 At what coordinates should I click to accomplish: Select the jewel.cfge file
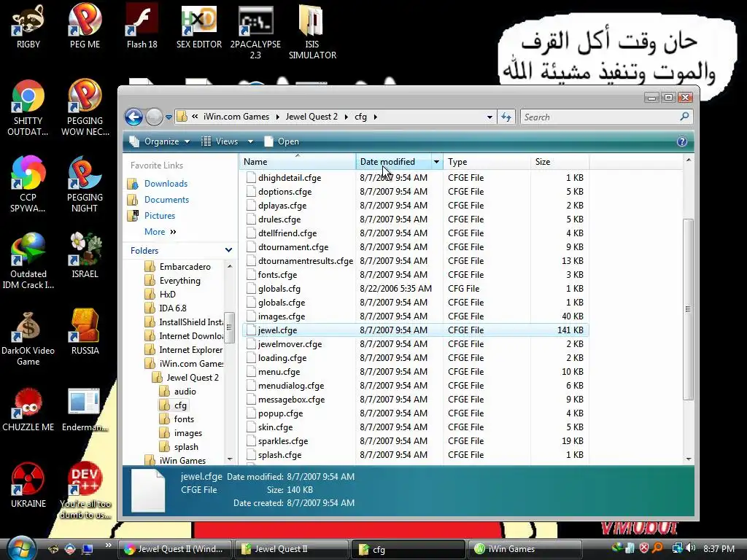point(415,330)
